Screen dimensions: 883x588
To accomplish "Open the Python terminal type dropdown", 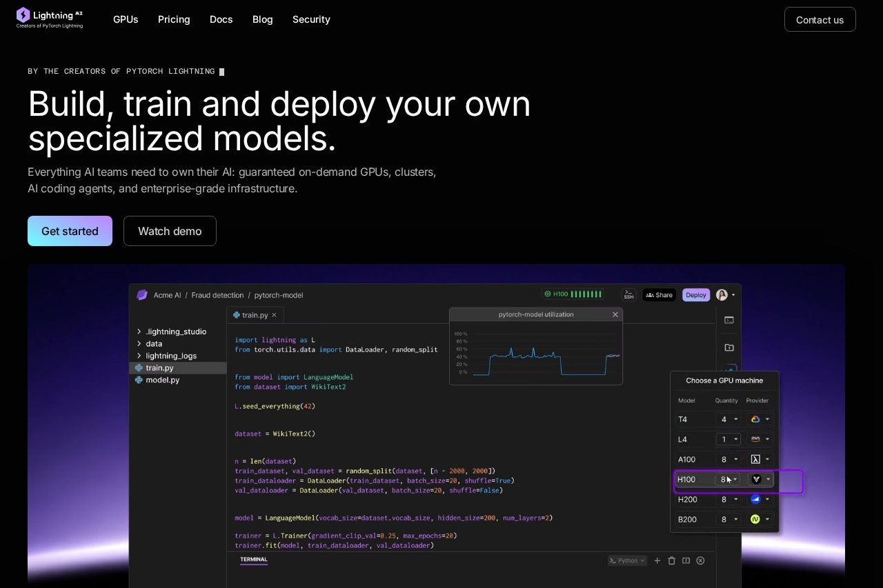I will tap(627, 560).
